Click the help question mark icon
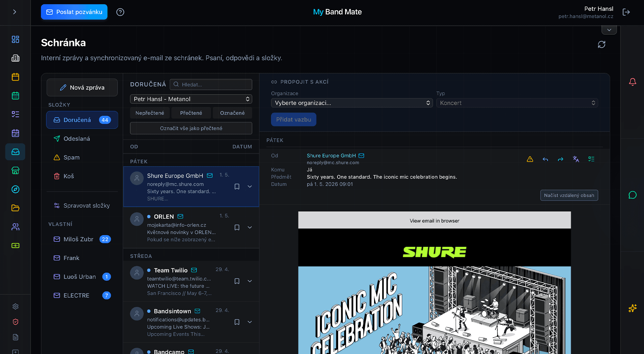The width and height of the screenshot is (644, 354). coord(120,12)
